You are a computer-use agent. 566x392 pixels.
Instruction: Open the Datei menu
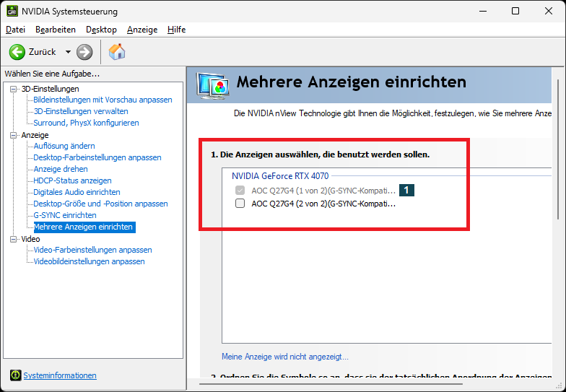coord(16,30)
